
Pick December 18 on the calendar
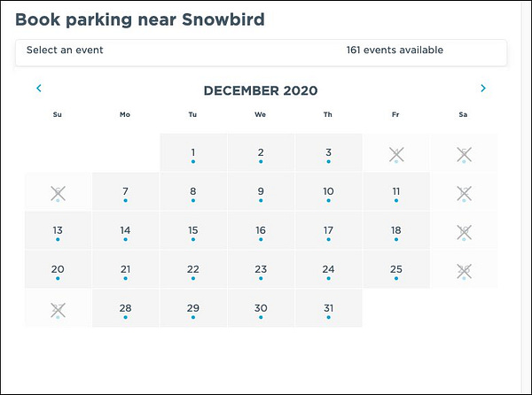click(396, 230)
